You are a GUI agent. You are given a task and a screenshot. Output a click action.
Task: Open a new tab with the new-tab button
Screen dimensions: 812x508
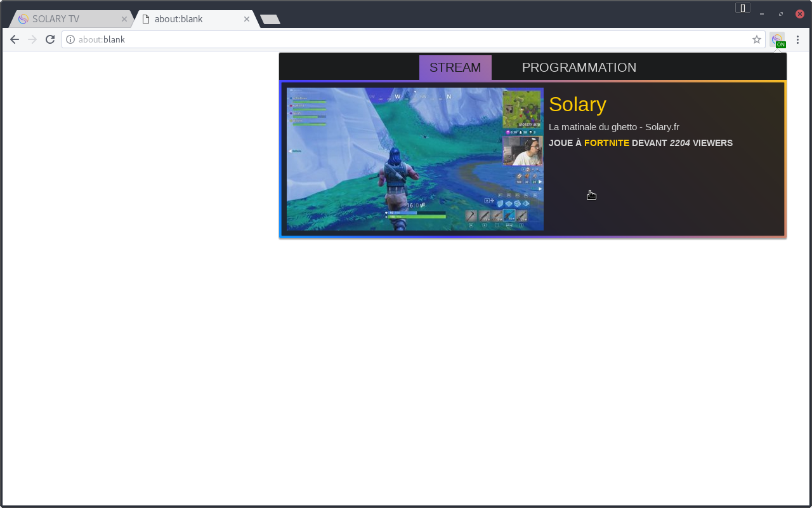pyautogui.click(x=270, y=20)
